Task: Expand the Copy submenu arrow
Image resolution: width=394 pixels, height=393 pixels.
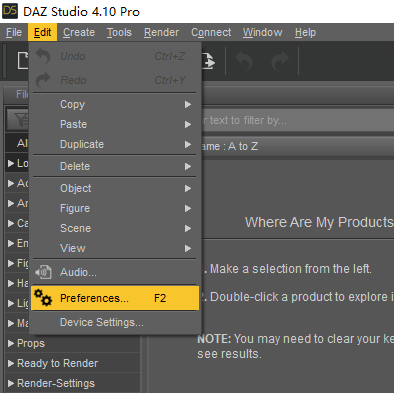Action: 188,104
